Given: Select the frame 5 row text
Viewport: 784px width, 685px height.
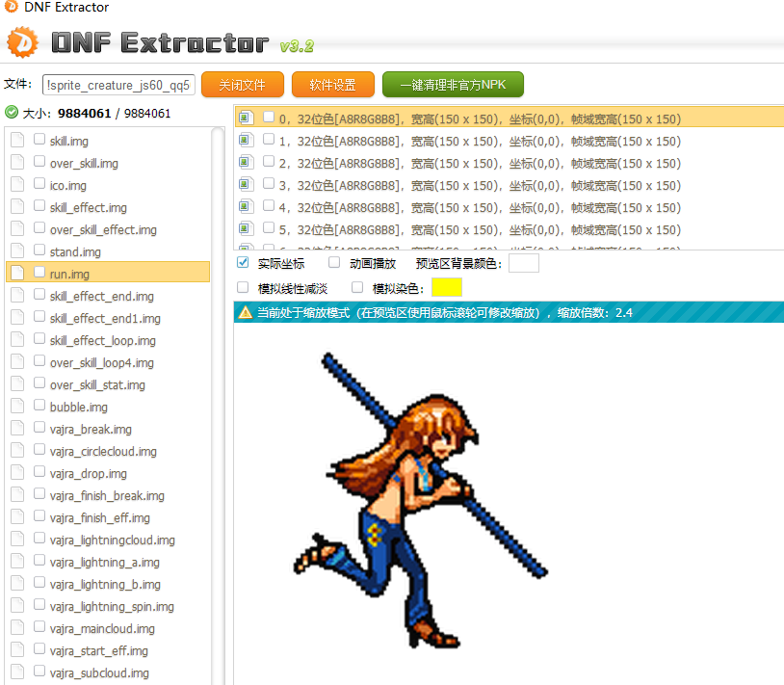Looking at the screenshot, I should click(x=480, y=229).
